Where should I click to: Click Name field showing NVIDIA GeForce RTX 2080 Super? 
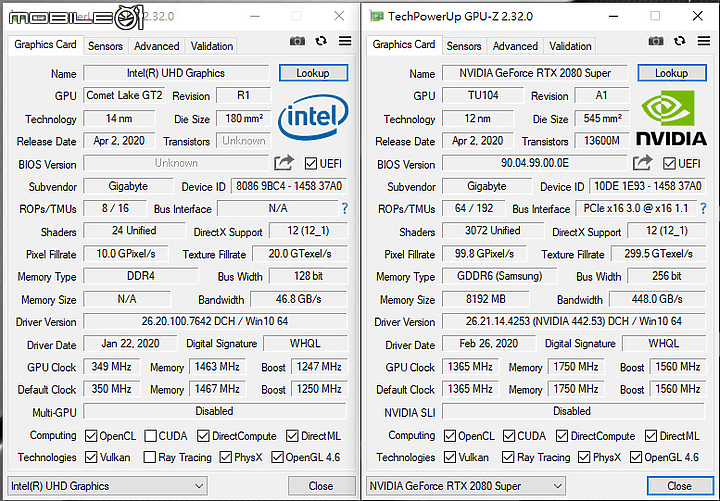pos(535,73)
